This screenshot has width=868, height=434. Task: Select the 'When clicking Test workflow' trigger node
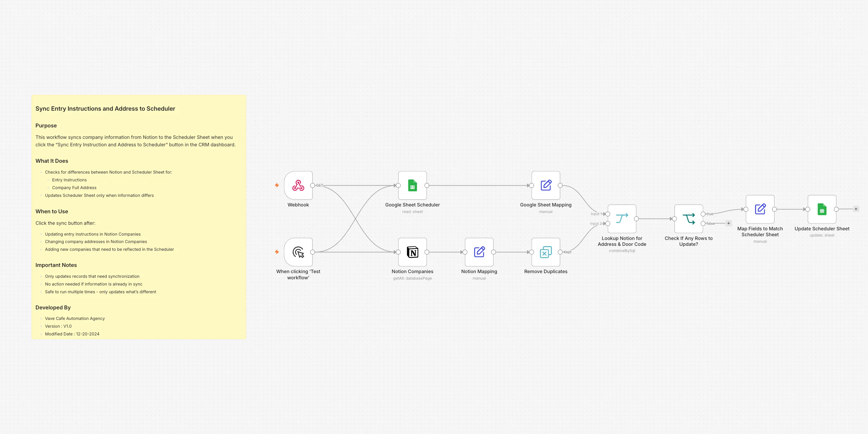click(x=298, y=252)
